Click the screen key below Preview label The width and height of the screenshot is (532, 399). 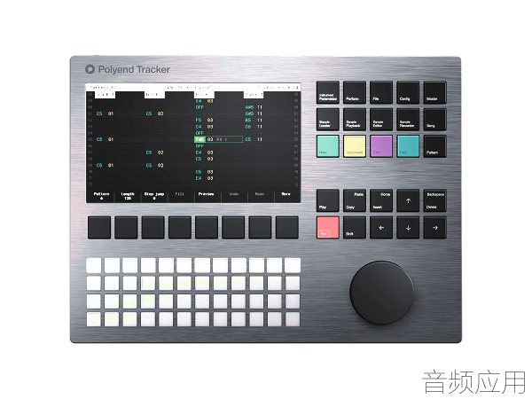pyautogui.click(x=207, y=227)
